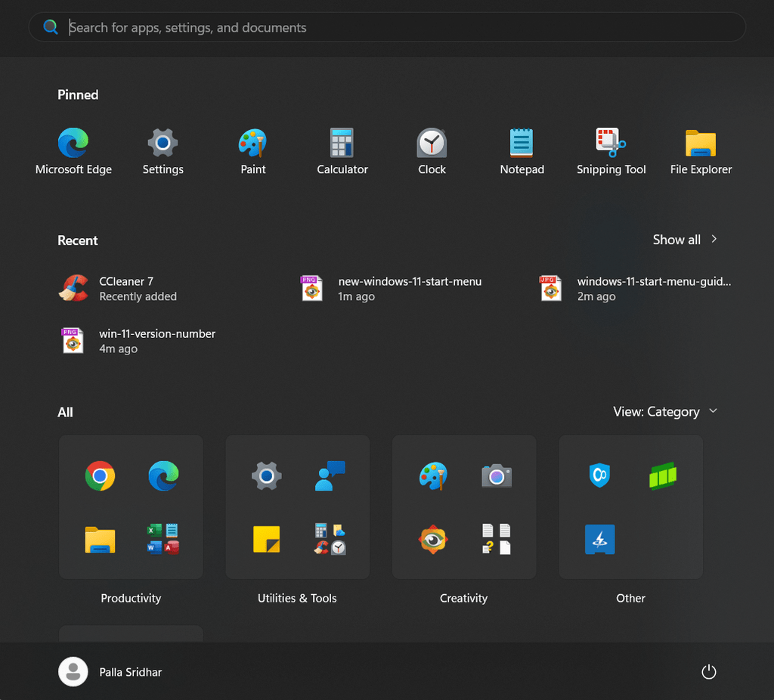Viewport: 774px width, 700px height.
Task: Open more apps group in Utilities & Tools
Action: coord(330,540)
